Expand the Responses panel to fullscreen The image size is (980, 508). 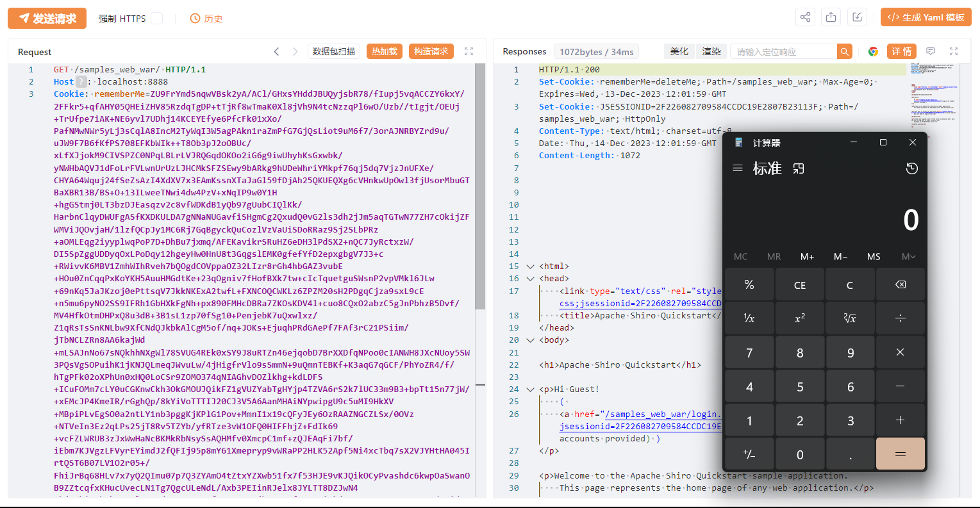(x=954, y=51)
